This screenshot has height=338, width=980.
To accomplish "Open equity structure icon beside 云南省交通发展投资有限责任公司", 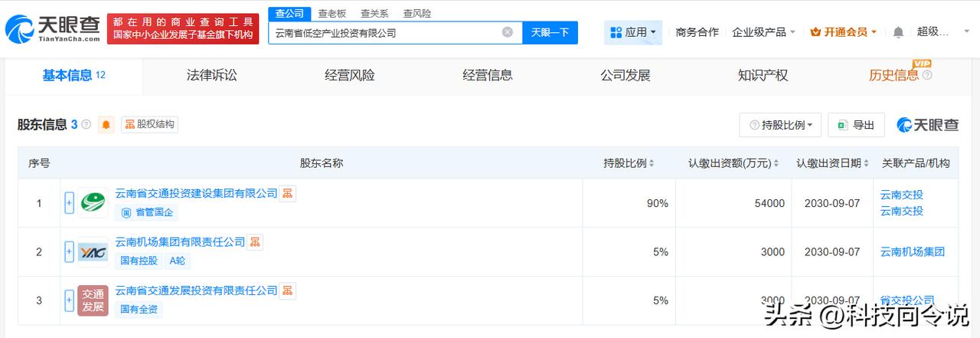I will tap(287, 290).
